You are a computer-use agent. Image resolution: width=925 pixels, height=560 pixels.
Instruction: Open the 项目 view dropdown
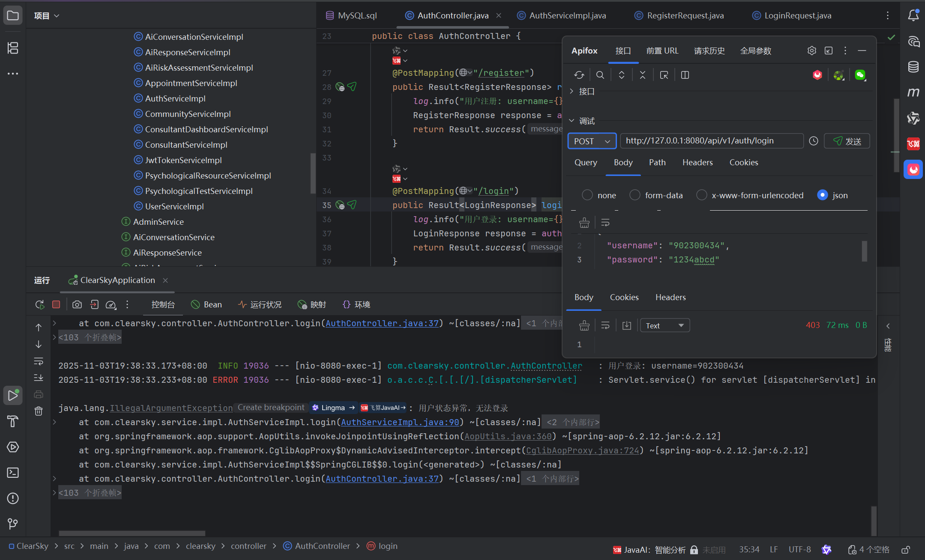coord(47,16)
